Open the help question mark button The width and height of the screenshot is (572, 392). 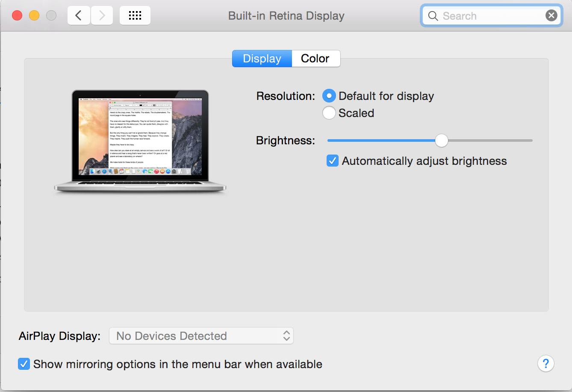pyautogui.click(x=546, y=364)
